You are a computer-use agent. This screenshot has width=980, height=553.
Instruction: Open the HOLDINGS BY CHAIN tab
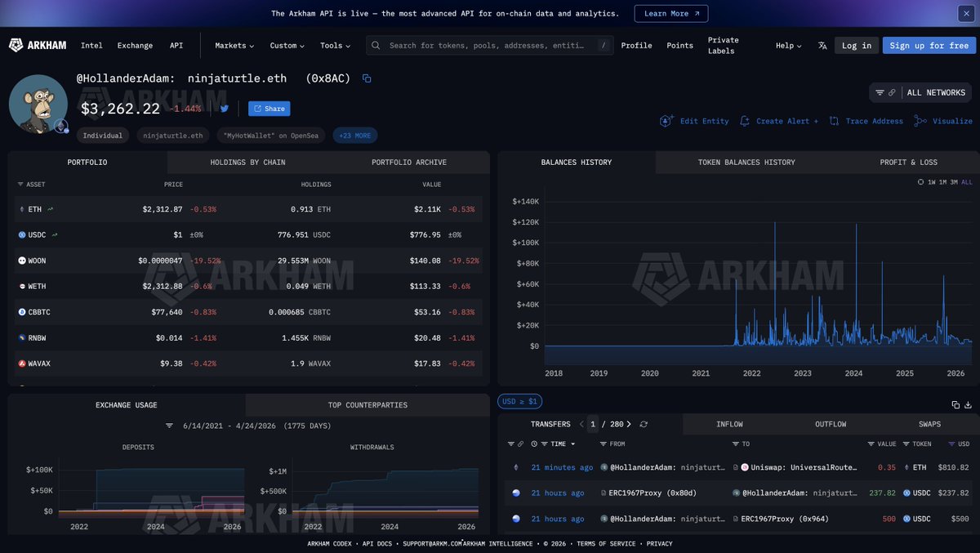click(247, 162)
